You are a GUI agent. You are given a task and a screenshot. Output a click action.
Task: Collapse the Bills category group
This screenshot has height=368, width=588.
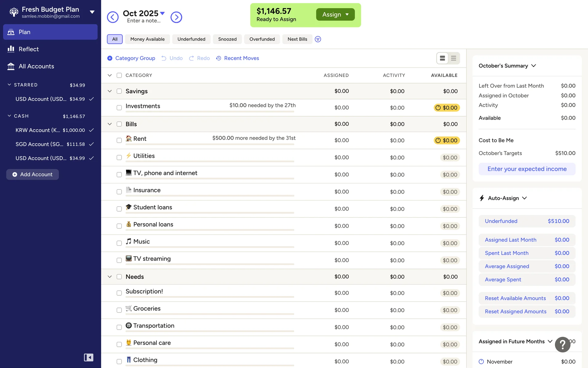[110, 124]
